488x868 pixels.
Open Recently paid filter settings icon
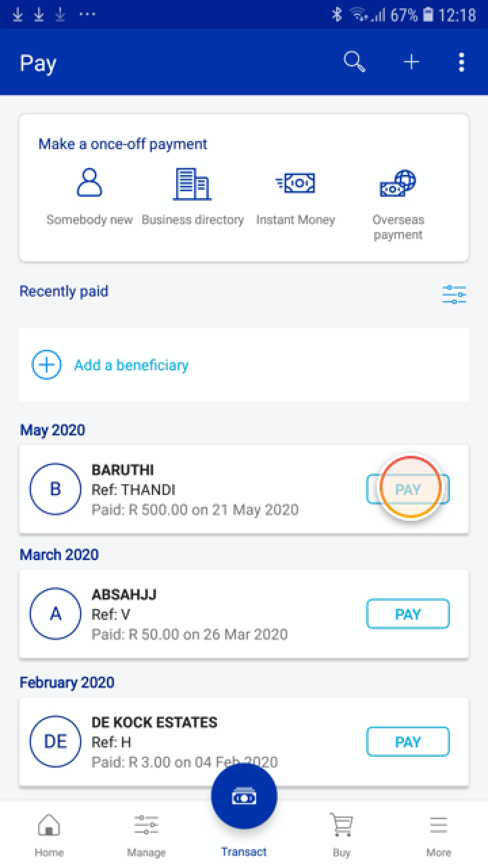[x=454, y=295]
